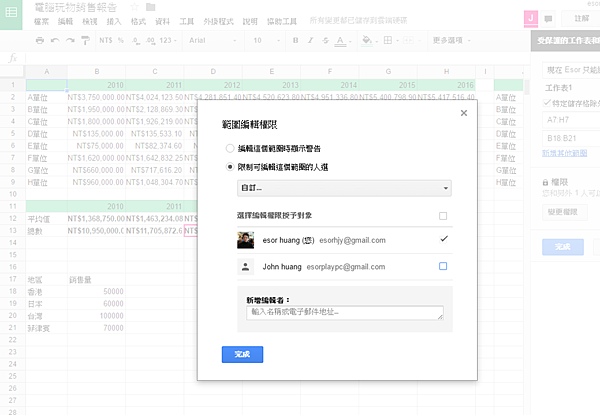
Task: Apply percent number format
Action: coord(121,40)
